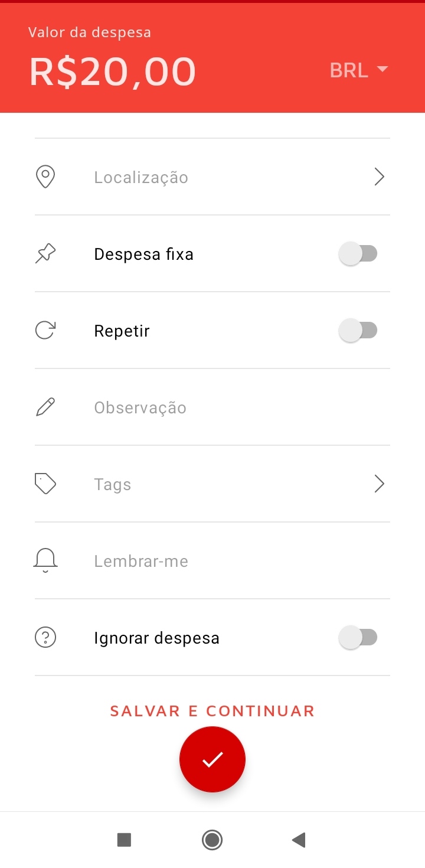Tap the bell reminder icon

(x=45, y=561)
